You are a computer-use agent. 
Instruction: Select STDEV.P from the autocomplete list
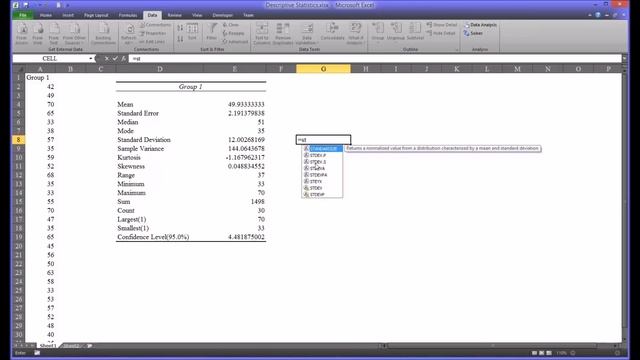click(322, 155)
